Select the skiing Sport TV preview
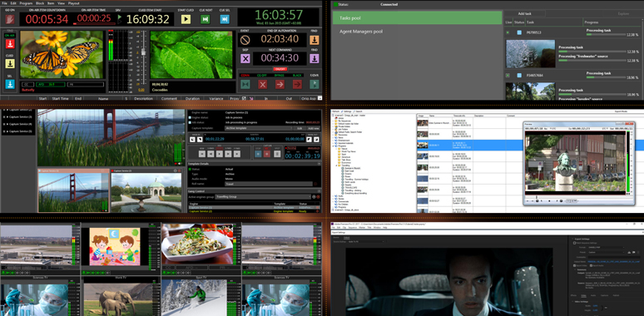The width and height of the screenshot is (644, 316). tap(194, 298)
